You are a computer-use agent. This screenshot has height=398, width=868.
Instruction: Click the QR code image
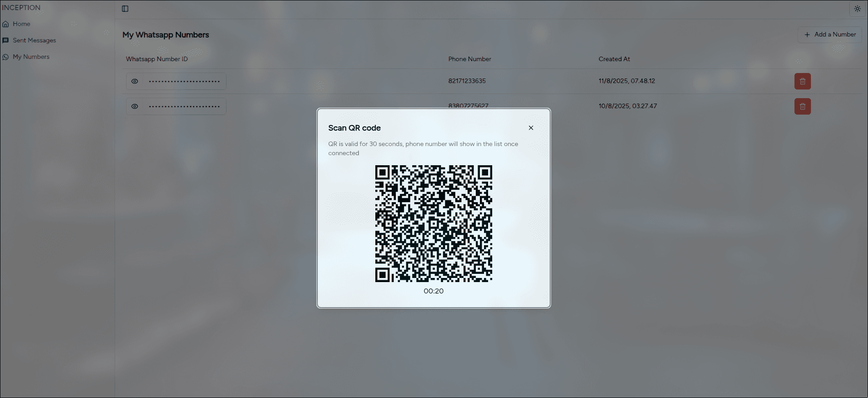[x=434, y=224]
